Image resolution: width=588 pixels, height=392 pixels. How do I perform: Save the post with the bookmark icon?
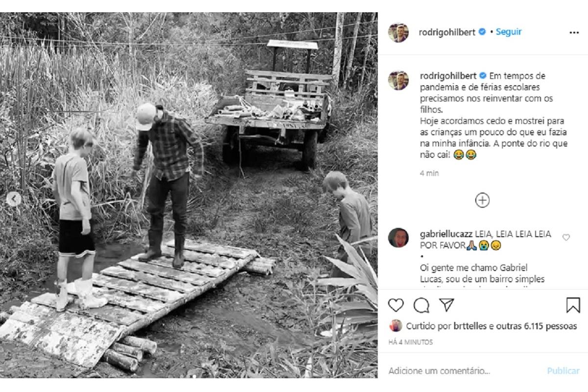pos(573,305)
